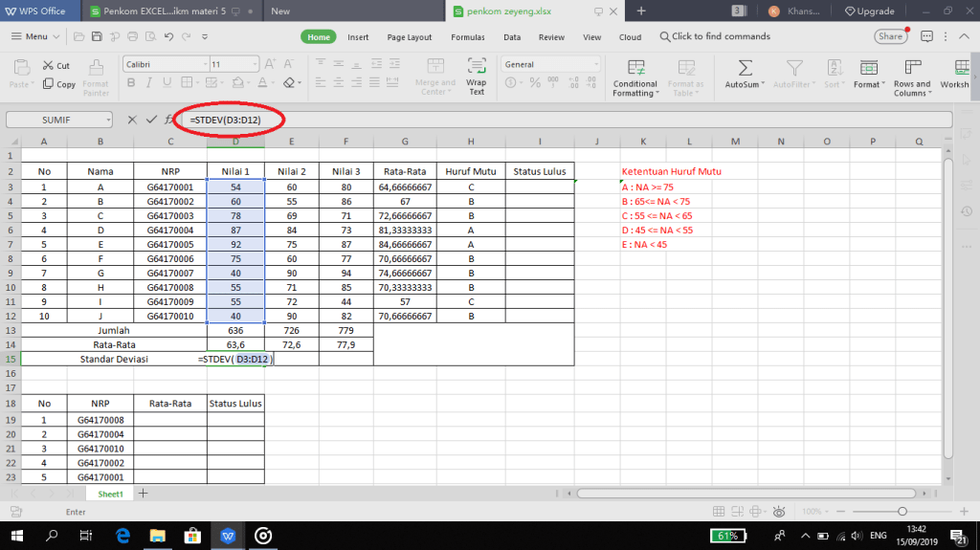Screen dimensions: 980x550
Task: Click the Upgrade button in title bar
Action: pyautogui.click(x=869, y=11)
